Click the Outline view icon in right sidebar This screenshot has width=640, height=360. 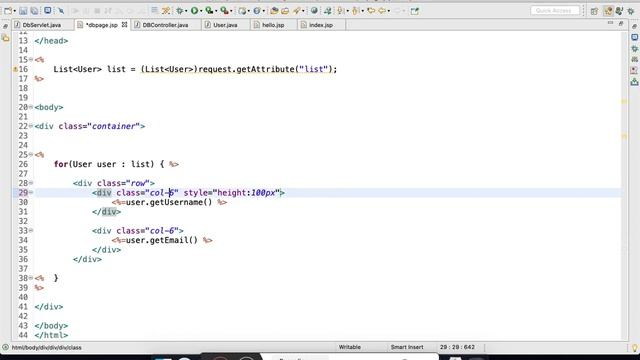(x=635, y=37)
